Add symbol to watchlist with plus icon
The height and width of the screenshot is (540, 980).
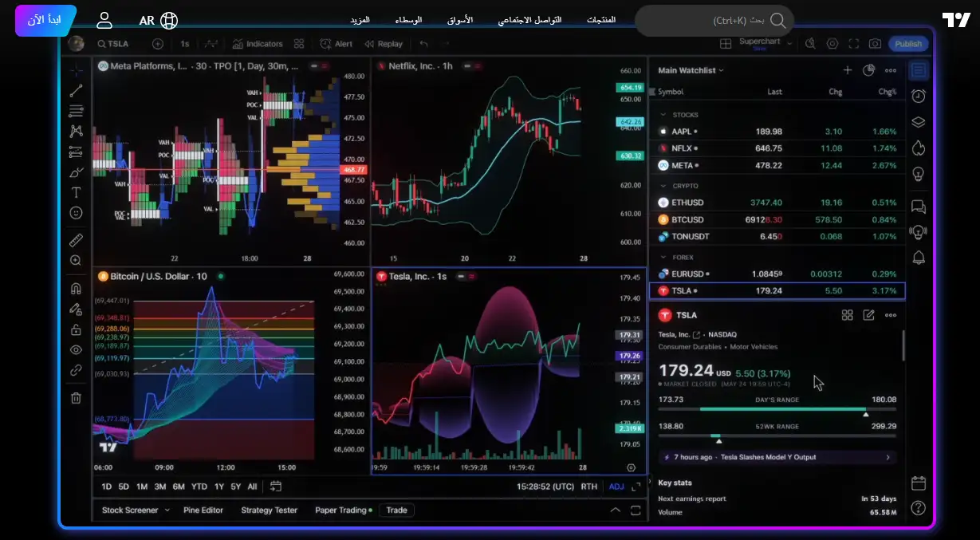pyautogui.click(x=848, y=70)
